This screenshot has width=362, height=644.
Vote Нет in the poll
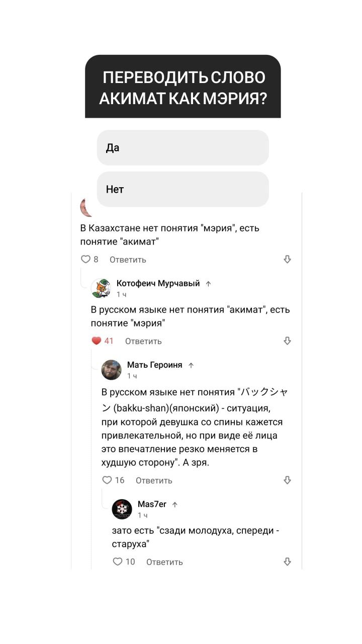(x=183, y=189)
